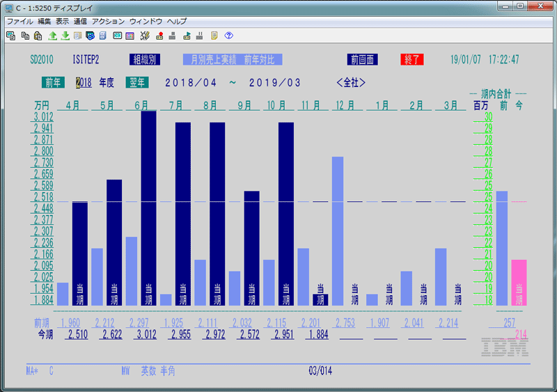Select the 翌年 button
Image resolution: width=557 pixels, height=392 pixels.
click(136, 82)
